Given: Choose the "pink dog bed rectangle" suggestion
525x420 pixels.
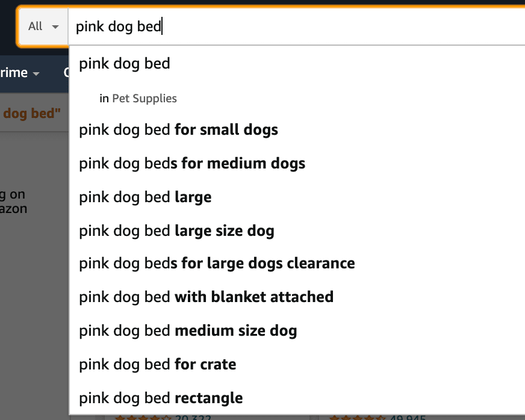Looking at the screenshot, I should click(161, 398).
